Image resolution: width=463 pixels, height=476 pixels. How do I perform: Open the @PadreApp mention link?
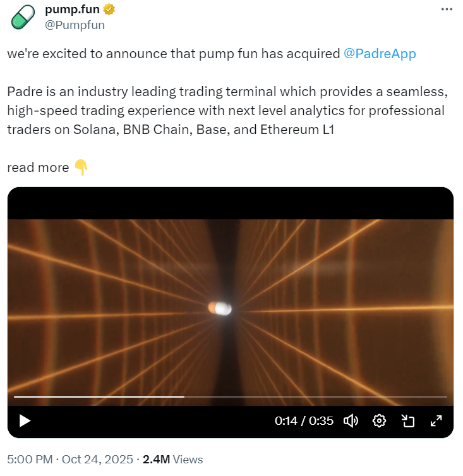point(380,54)
